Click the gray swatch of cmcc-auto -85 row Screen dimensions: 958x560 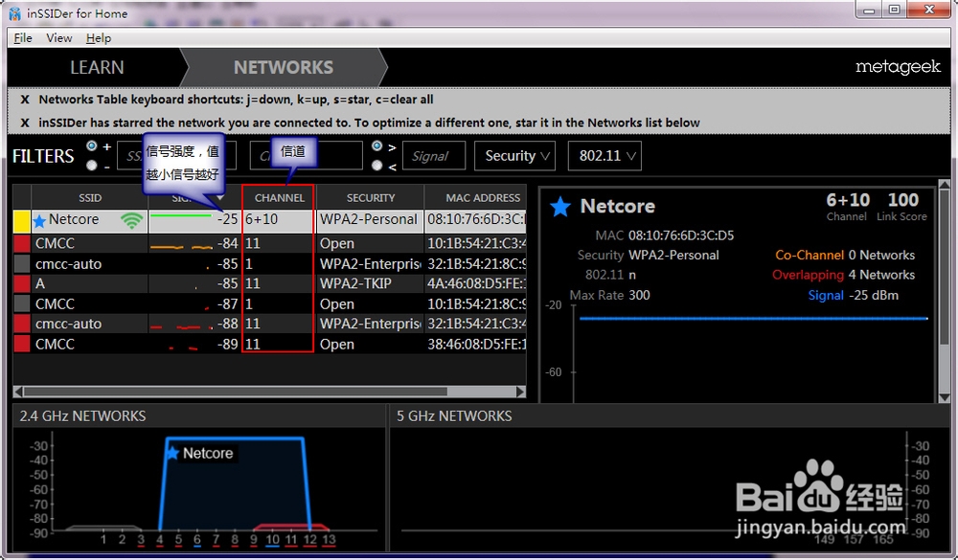point(22,264)
